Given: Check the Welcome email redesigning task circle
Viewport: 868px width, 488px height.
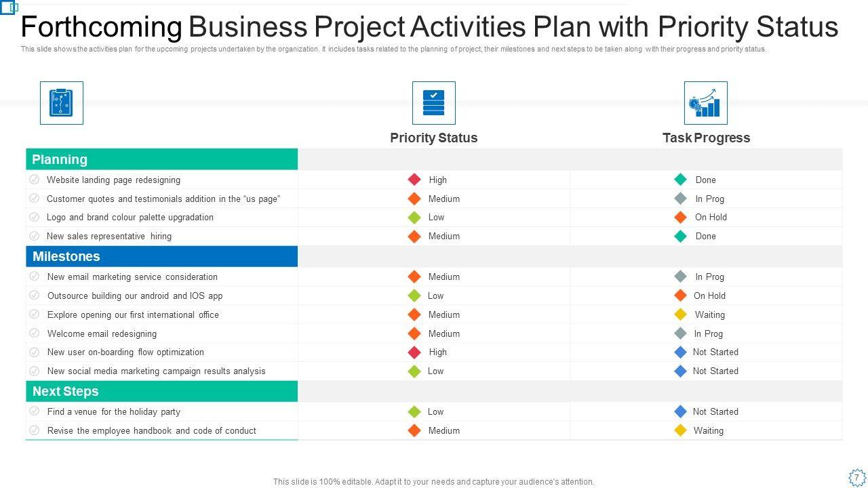Looking at the screenshot, I should 35,333.
